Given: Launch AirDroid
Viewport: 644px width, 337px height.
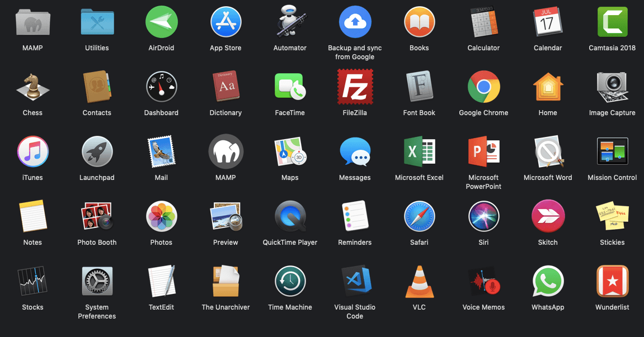Looking at the screenshot, I should pyautogui.click(x=161, y=22).
